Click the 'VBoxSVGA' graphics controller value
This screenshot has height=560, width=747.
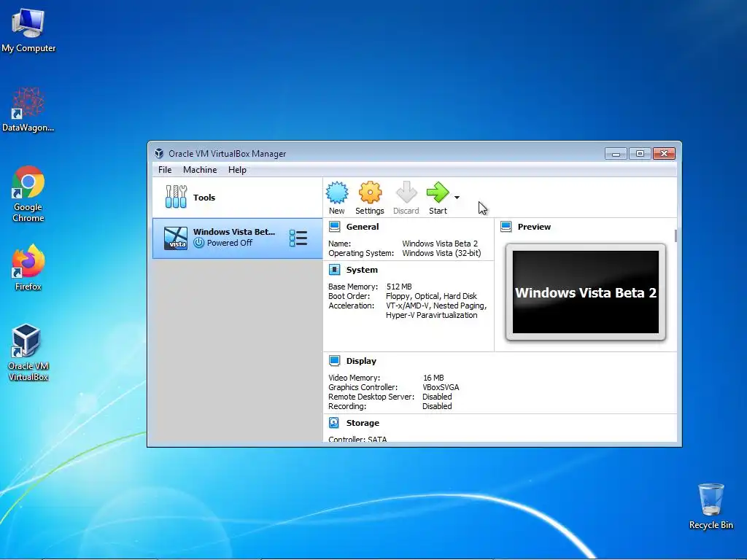441,387
